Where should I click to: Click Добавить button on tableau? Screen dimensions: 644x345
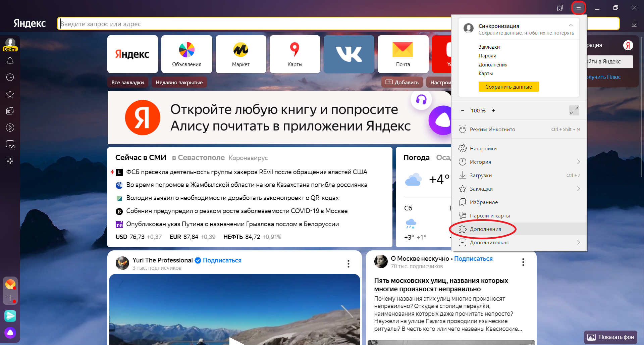pos(402,82)
